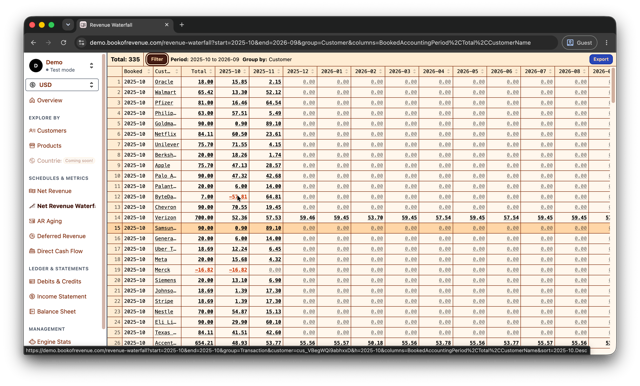
Task: Open the Netflix customer link
Action: [x=165, y=134]
